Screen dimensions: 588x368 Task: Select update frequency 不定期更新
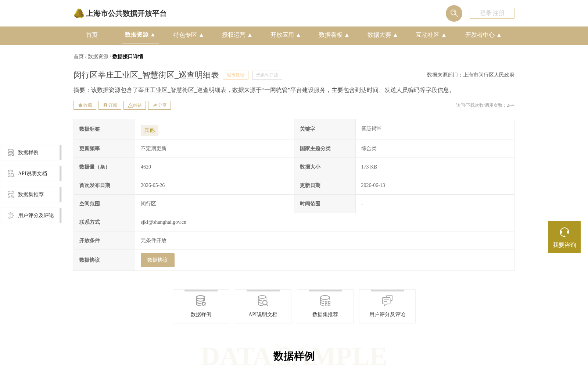click(154, 149)
